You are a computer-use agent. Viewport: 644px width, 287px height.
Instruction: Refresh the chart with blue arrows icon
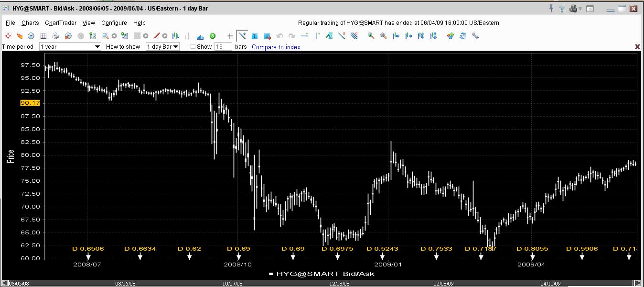coord(462,36)
